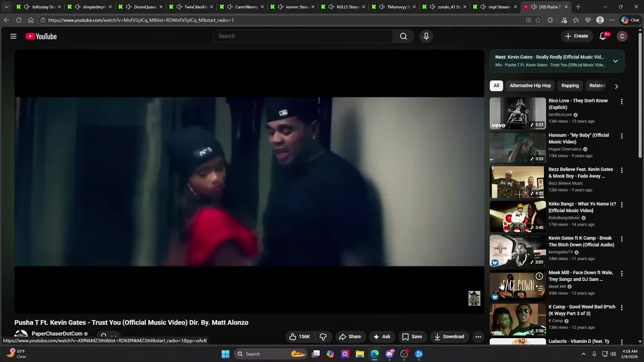Dislike the video with thumbs down

click(324, 337)
